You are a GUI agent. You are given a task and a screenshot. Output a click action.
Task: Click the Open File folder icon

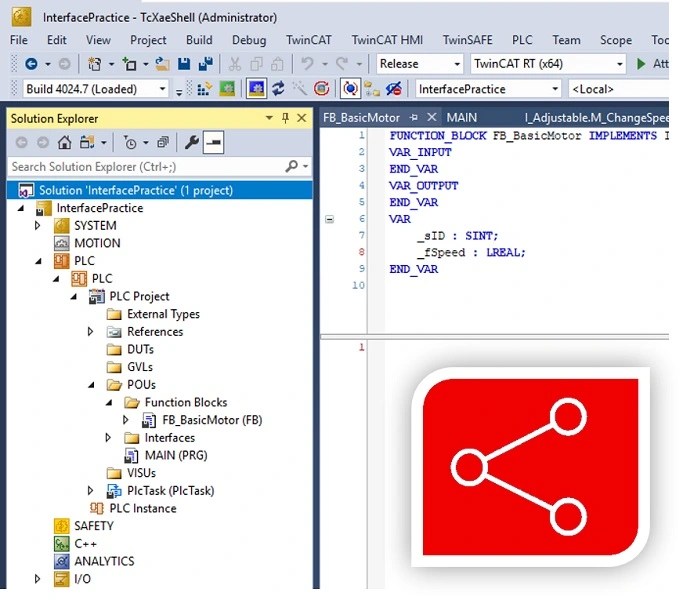tap(162, 64)
